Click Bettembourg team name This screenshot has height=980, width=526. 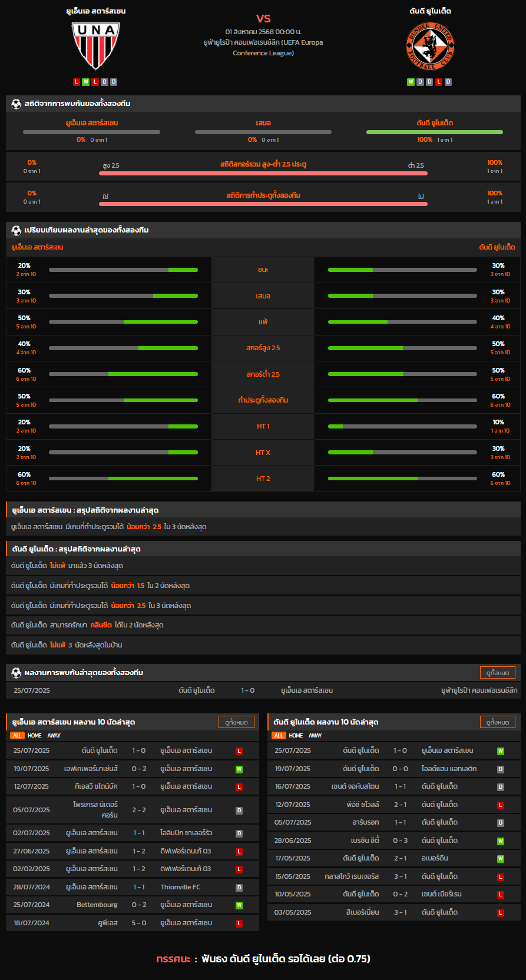click(97, 905)
